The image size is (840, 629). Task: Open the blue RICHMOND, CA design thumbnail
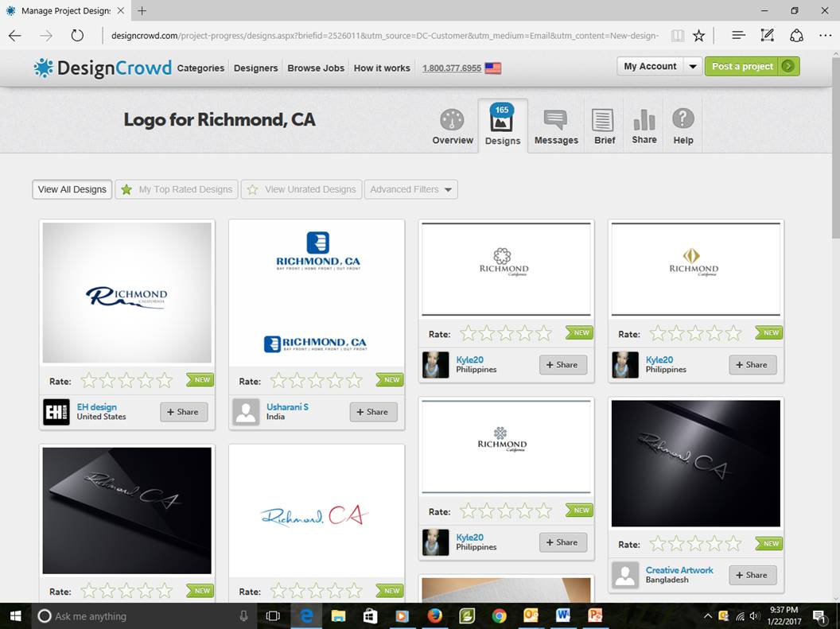pyautogui.click(x=317, y=293)
